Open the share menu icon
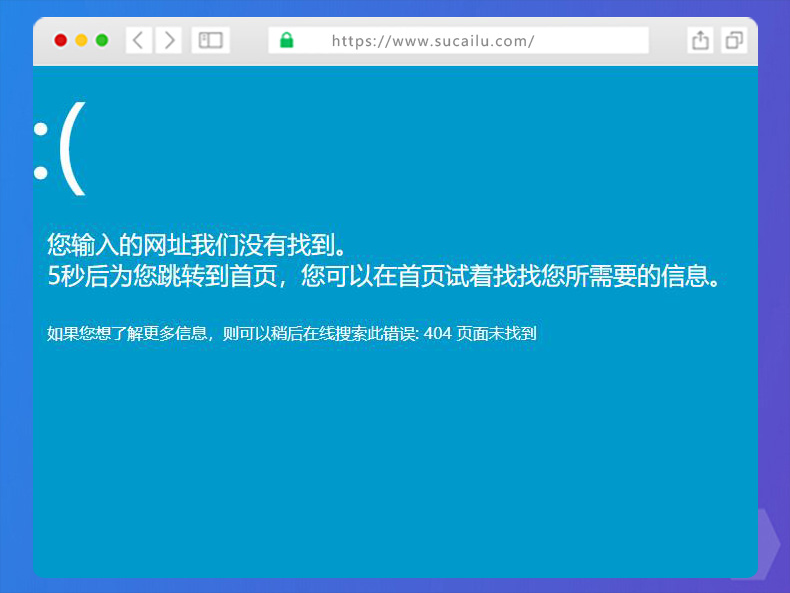 coord(700,40)
